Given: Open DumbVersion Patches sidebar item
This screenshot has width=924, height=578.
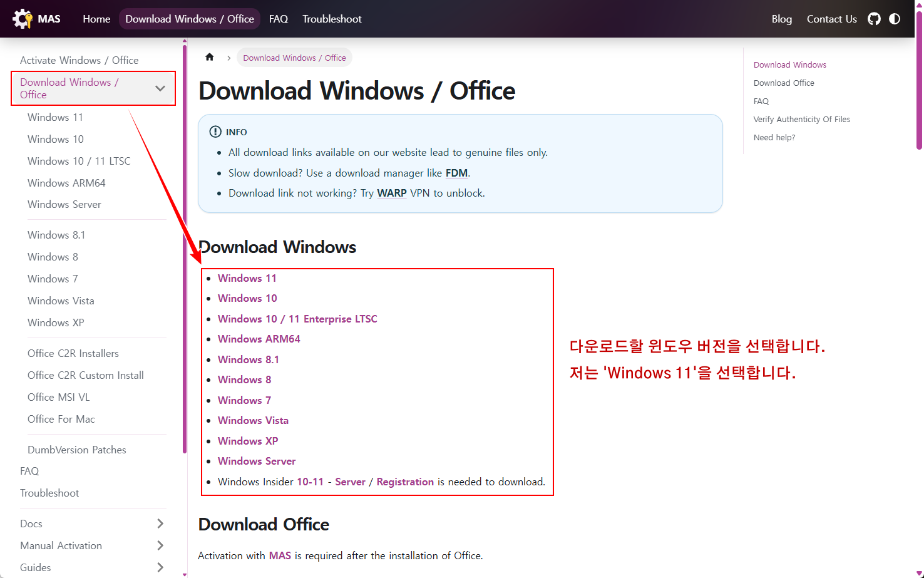Looking at the screenshot, I should tap(77, 450).
